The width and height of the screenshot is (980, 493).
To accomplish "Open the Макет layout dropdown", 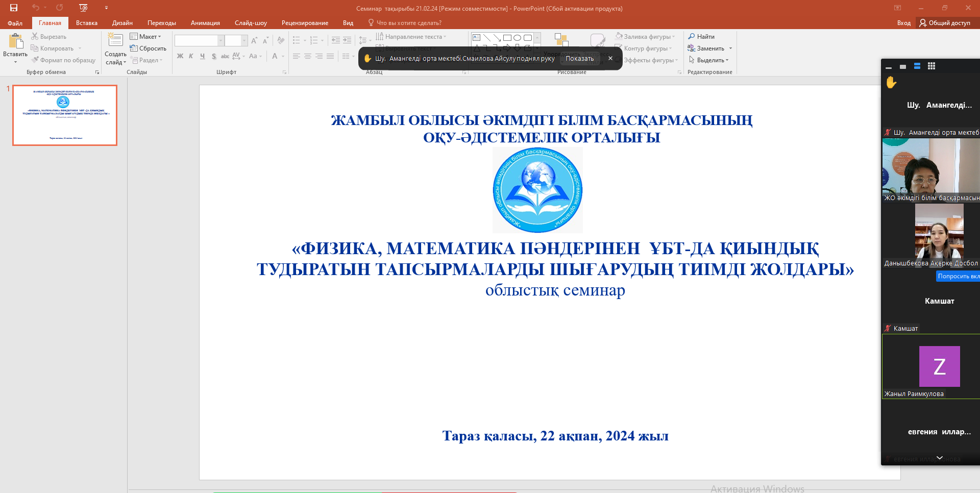I will click(145, 37).
